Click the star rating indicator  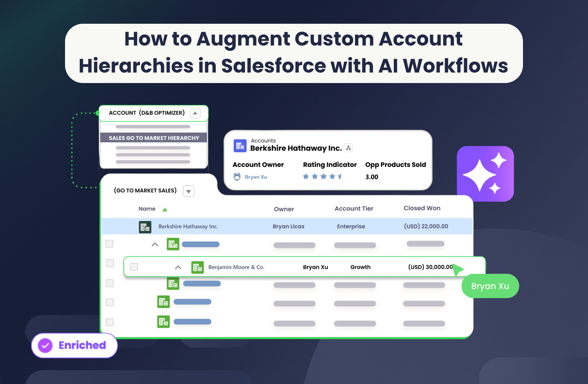pyautogui.click(x=322, y=177)
